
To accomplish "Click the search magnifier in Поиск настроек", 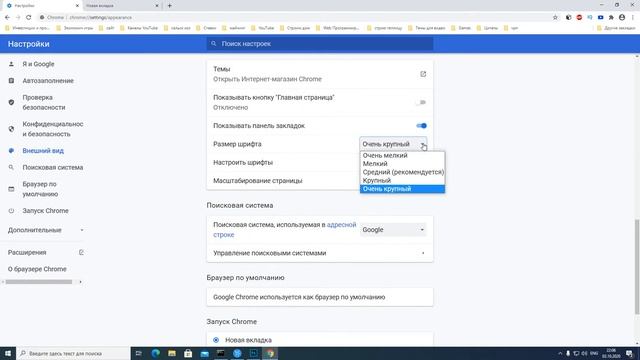I will click(213, 43).
